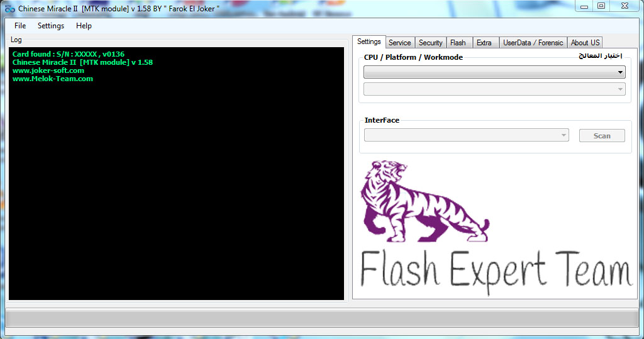Click the app icon in title bar

pyautogui.click(x=10, y=8)
